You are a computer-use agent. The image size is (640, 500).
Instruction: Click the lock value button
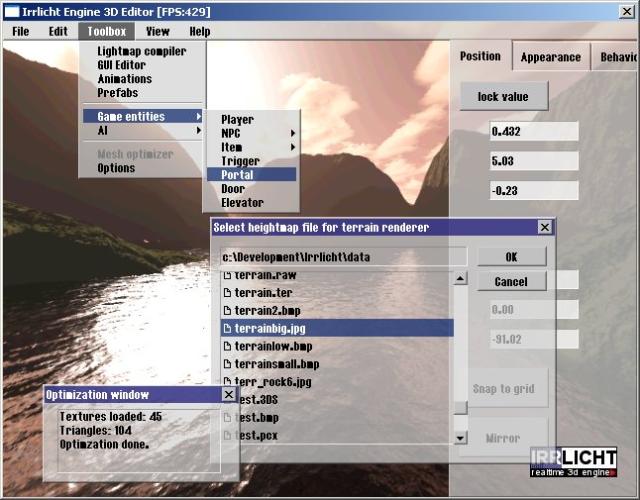pyautogui.click(x=504, y=96)
